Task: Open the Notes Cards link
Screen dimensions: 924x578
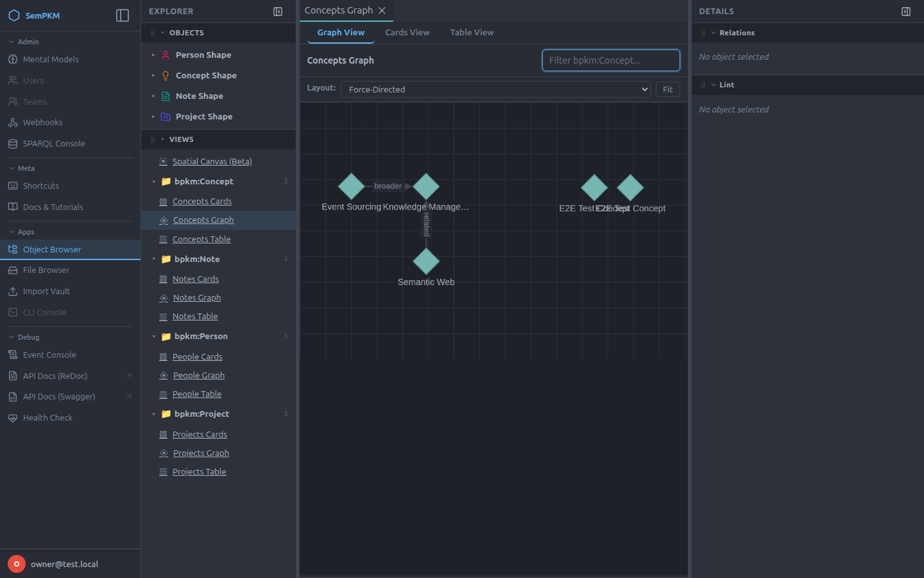Action: [196, 279]
